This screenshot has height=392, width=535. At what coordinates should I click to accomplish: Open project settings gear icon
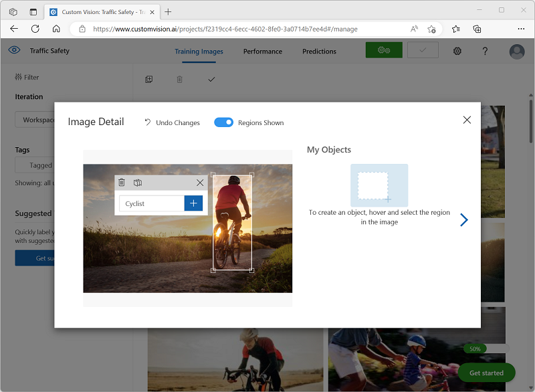click(x=457, y=52)
